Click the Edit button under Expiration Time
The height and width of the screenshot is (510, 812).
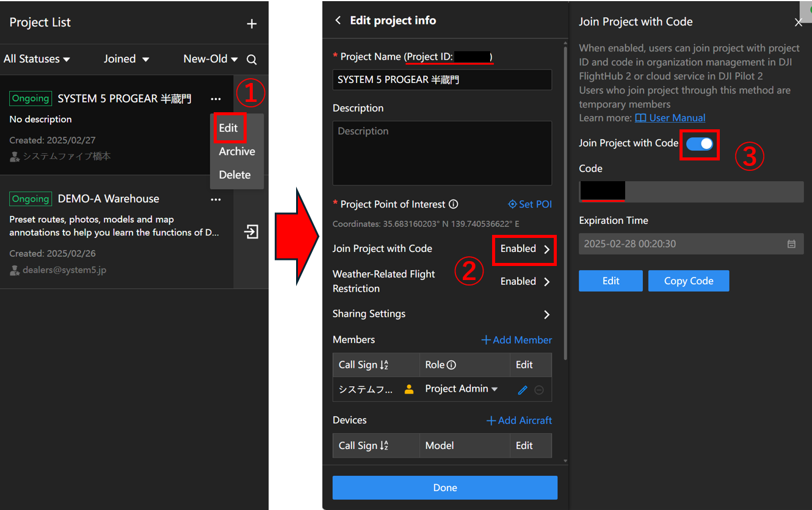click(611, 281)
